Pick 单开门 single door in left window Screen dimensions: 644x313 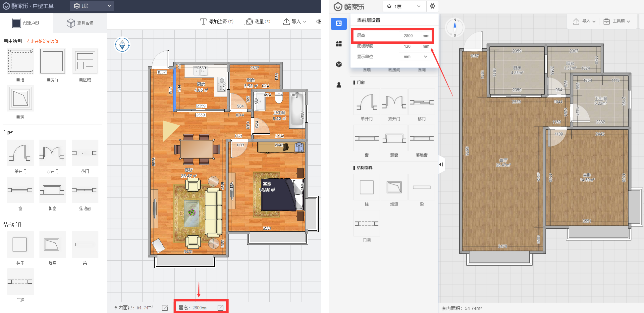21,153
